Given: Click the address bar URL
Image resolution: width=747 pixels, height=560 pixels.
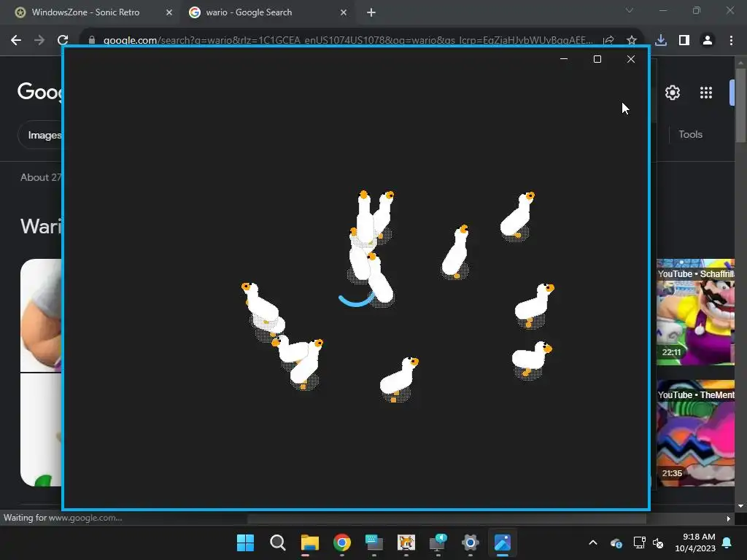Looking at the screenshot, I should (x=348, y=41).
